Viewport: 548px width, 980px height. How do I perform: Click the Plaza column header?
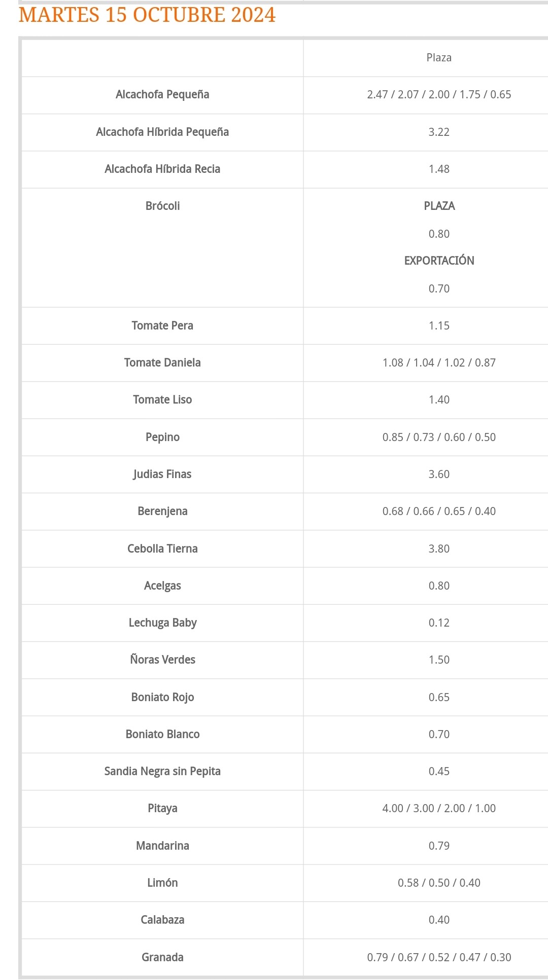pos(439,58)
